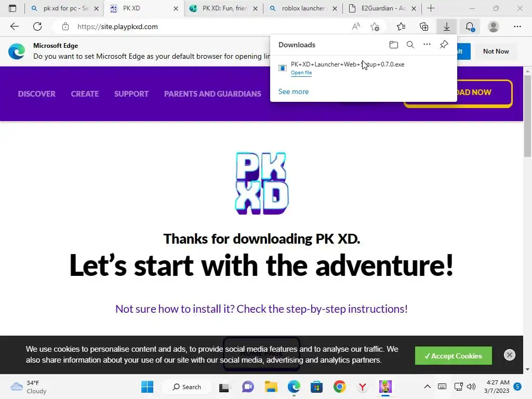Click See more in Downloads

tap(294, 91)
